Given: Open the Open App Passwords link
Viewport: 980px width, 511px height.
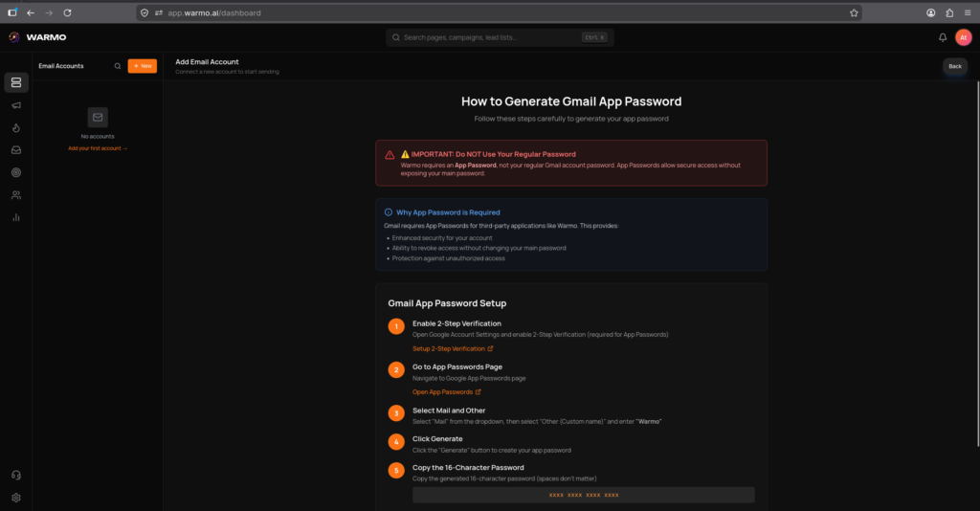Looking at the screenshot, I should click(x=446, y=392).
